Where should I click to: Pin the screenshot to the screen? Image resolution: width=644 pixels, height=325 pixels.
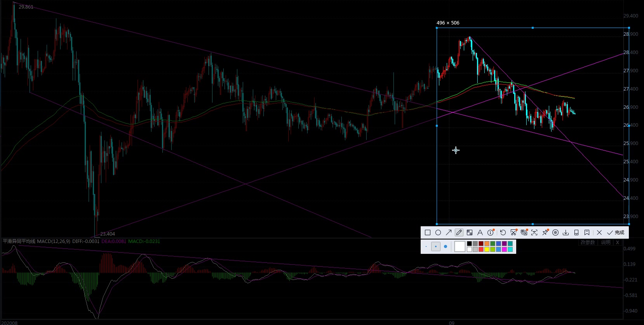[545, 232]
